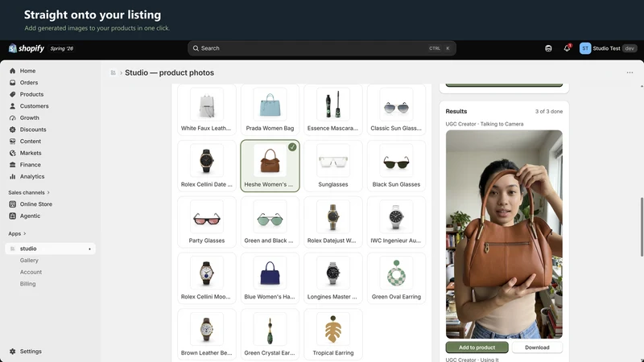Select the White Faux Leather product card

pyautogui.click(x=207, y=110)
